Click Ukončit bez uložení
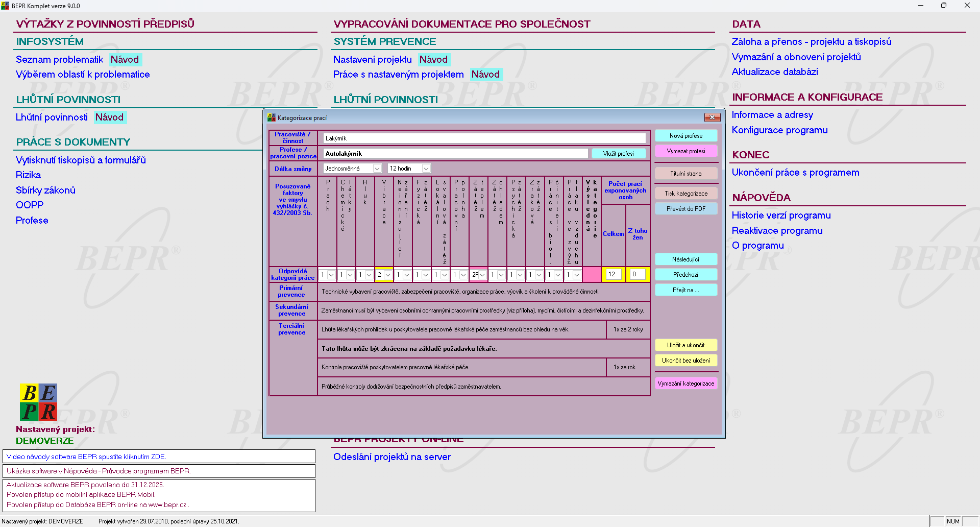This screenshot has height=527, width=980. [686, 361]
